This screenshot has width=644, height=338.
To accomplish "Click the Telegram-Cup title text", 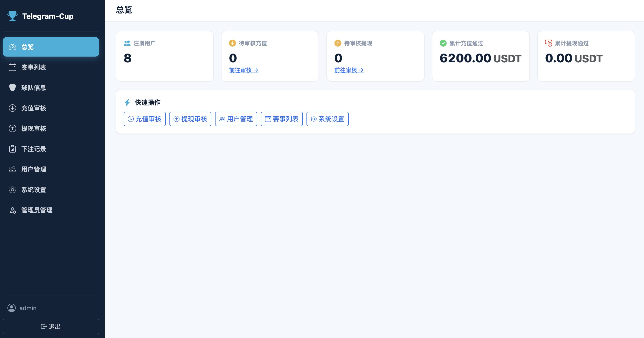I will 48,16.
